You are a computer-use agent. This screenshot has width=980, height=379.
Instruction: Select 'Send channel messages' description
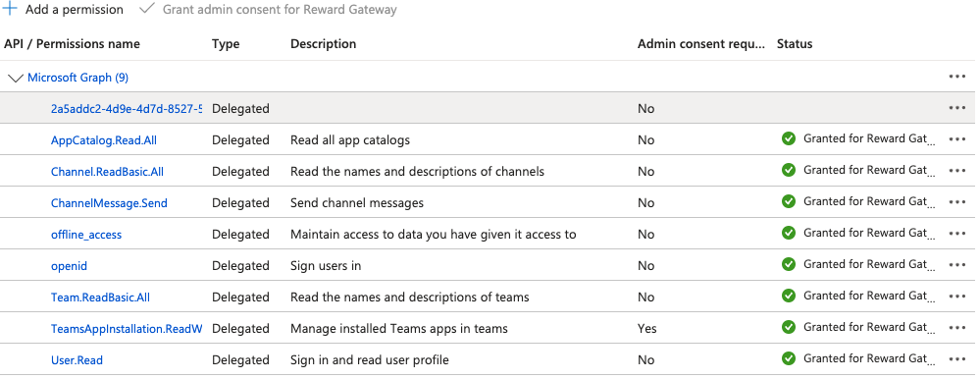click(x=357, y=203)
